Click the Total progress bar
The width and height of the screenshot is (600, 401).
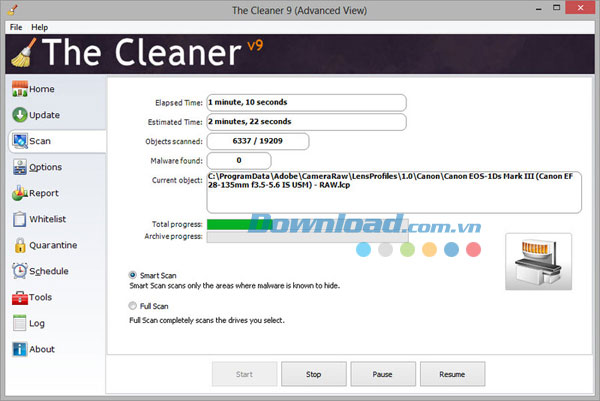pyautogui.click(x=308, y=225)
